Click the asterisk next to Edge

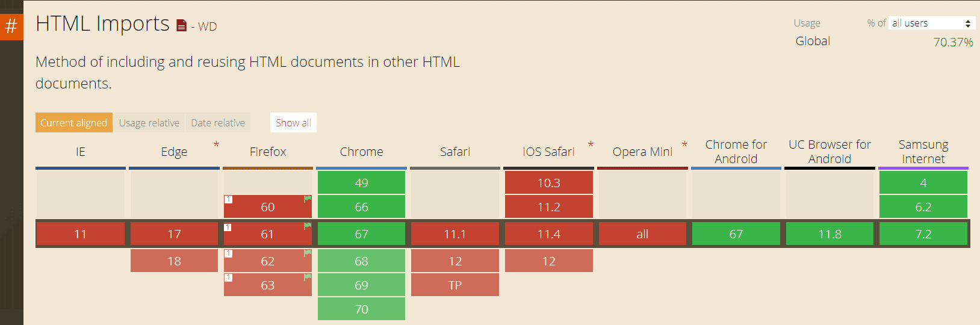pyautogui.click(x=216, y=144)
